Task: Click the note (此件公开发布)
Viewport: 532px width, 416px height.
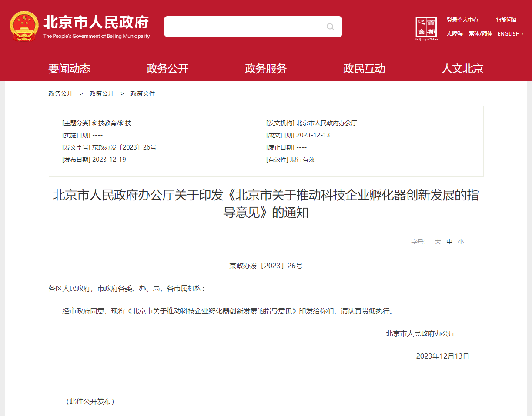Action: tap(90, 401)
